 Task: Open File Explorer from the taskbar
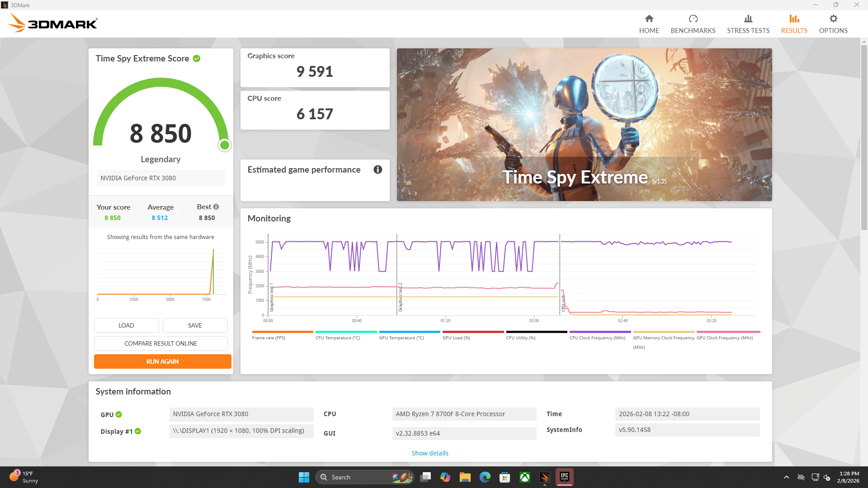coord(465,477)
